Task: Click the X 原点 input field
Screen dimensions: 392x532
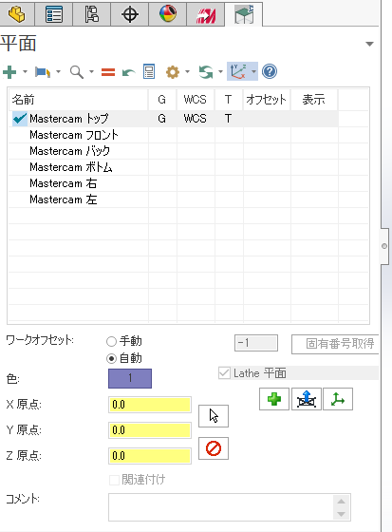Action: [x=150, y=405]
